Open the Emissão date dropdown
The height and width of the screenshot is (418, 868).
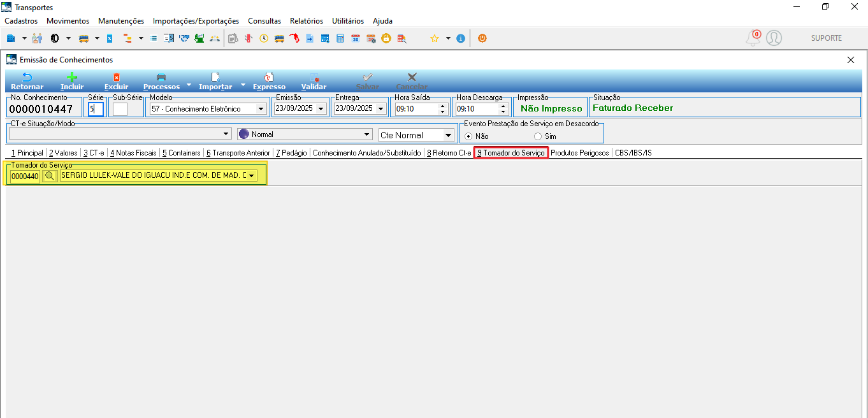321,109
